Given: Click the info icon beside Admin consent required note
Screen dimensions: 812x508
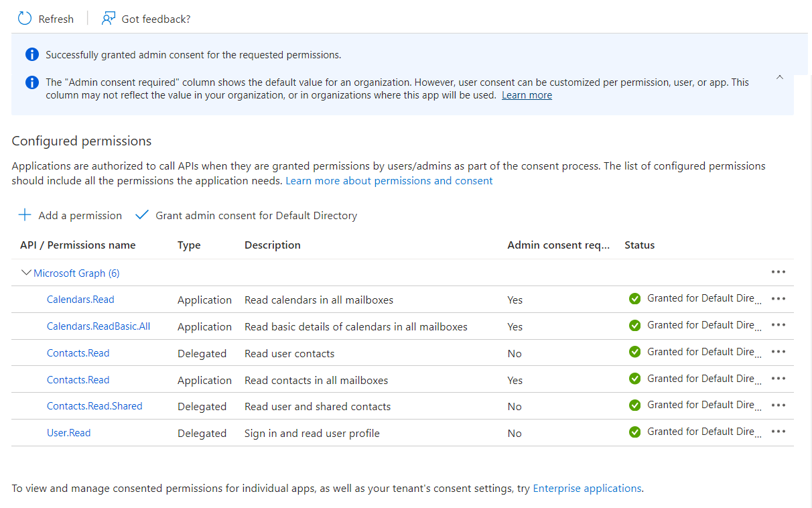Looking at the screenshot, I should (31, 82).
